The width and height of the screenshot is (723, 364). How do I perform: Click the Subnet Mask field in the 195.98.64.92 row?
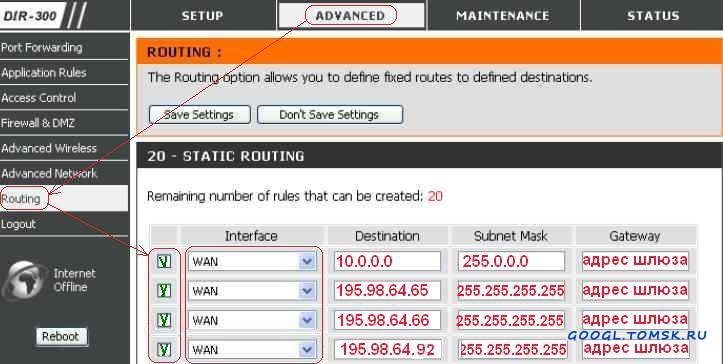coord(513,350)
